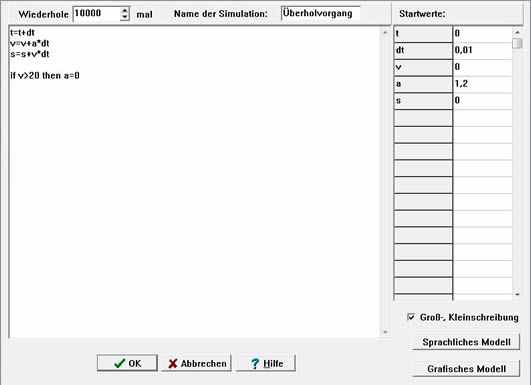Screen dimensions: 531x385
Task: Select the start value 1,2 for a
Action: tap(482, 84)
